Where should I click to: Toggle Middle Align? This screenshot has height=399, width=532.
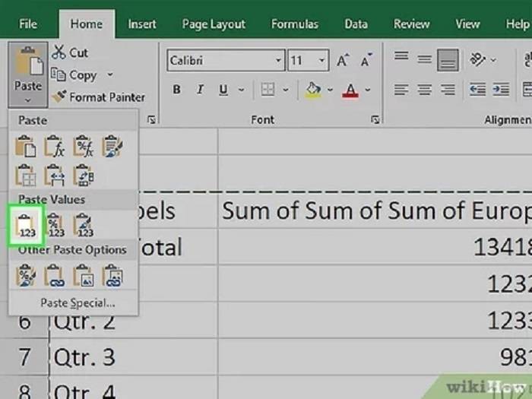click(424, 60)
